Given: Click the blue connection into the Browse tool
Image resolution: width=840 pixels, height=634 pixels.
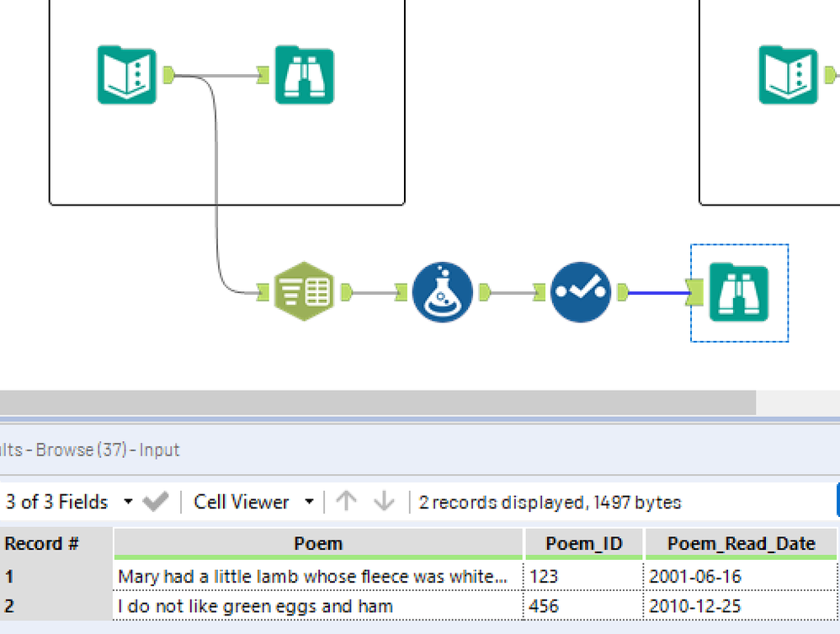Looking at the screenshot, I should click(657, 293).
